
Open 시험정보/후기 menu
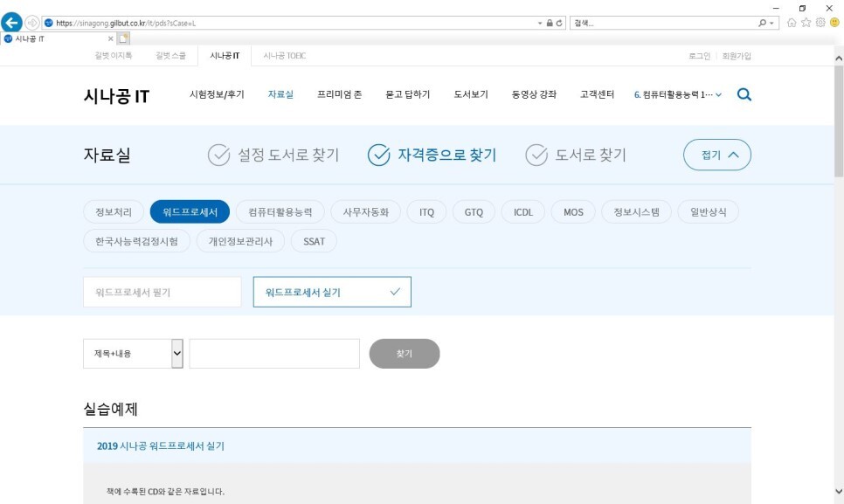coord(217,94)
